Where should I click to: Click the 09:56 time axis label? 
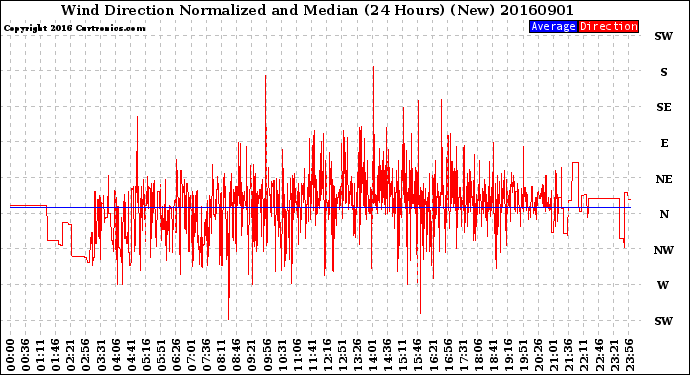click(267, 355)
